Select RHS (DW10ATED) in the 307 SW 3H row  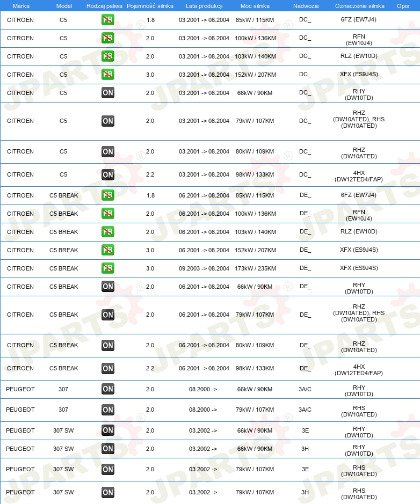pos(359,494)
